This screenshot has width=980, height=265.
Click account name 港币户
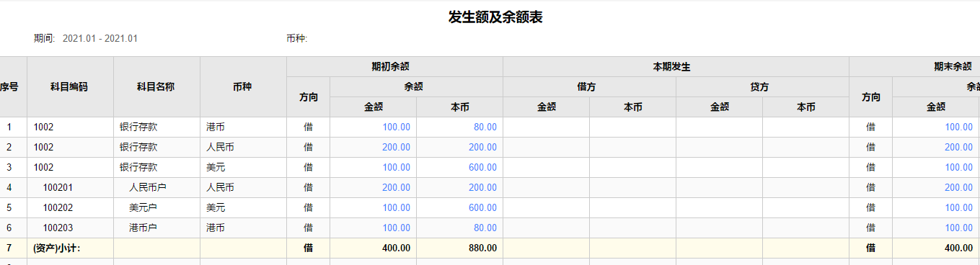pyautogui.click(x=143, y=228)
